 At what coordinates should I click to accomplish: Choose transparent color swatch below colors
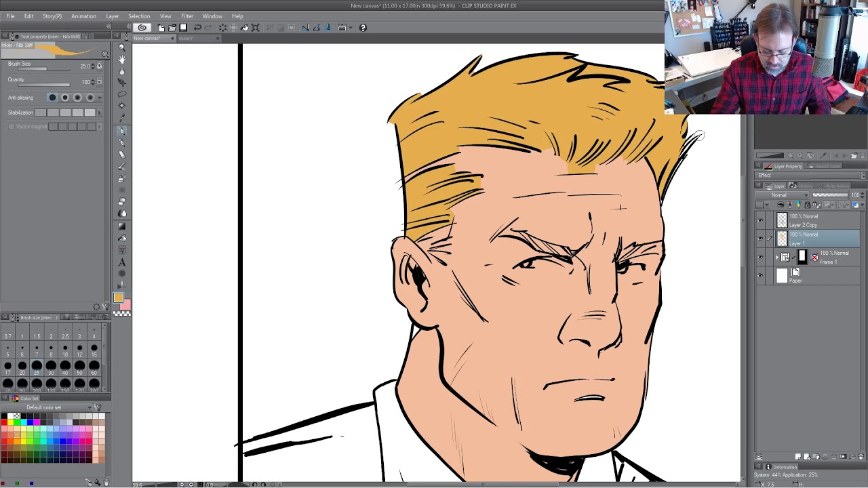pos(121,313)
